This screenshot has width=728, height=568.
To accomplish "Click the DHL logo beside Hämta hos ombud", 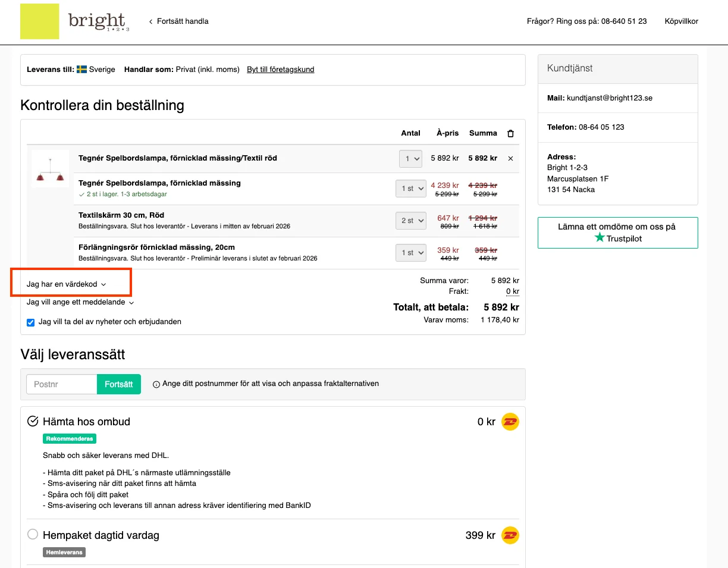I will coord(510,422).
